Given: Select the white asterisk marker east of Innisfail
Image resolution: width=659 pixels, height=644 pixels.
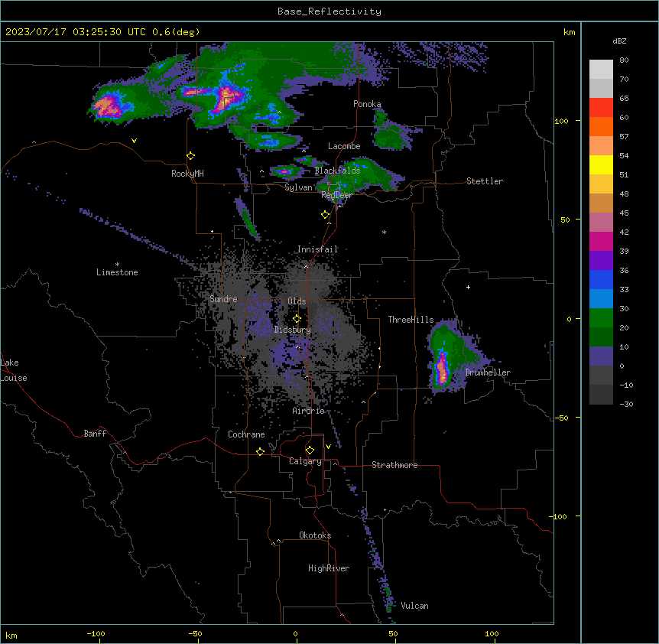Looking at the screenshot, I should coord(384,232).
